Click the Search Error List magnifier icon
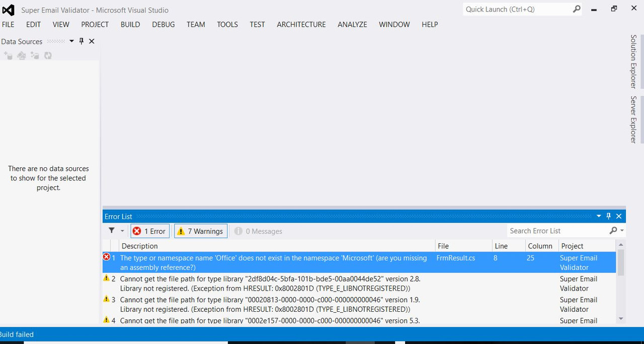The image size is (644, 344). 613,231
